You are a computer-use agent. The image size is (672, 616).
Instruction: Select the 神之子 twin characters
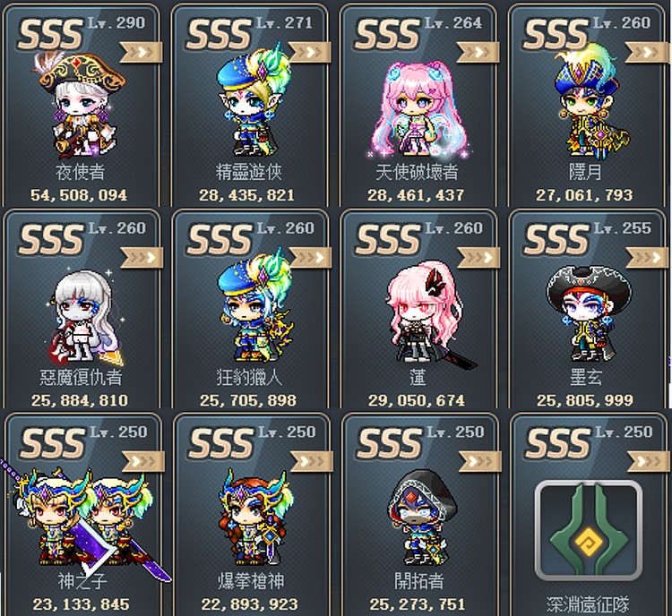click(83, 520)
